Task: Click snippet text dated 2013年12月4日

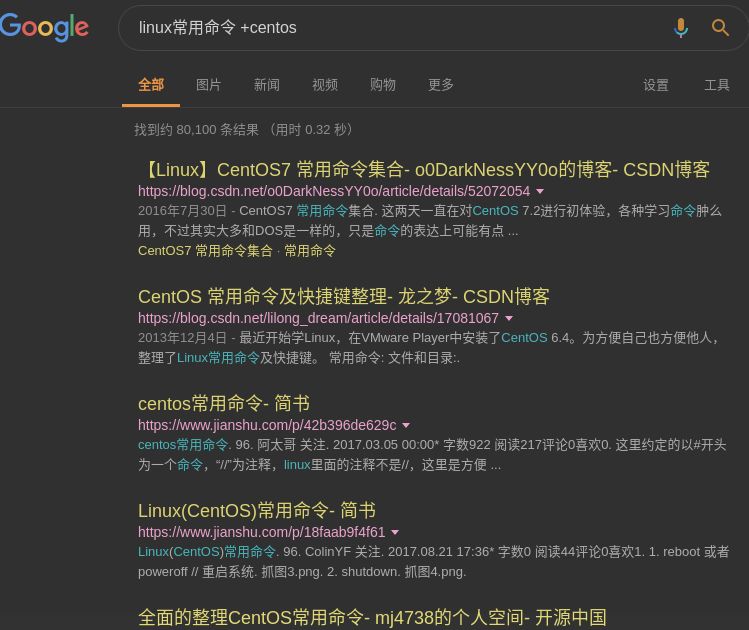Action: click(x=430, y=348)
